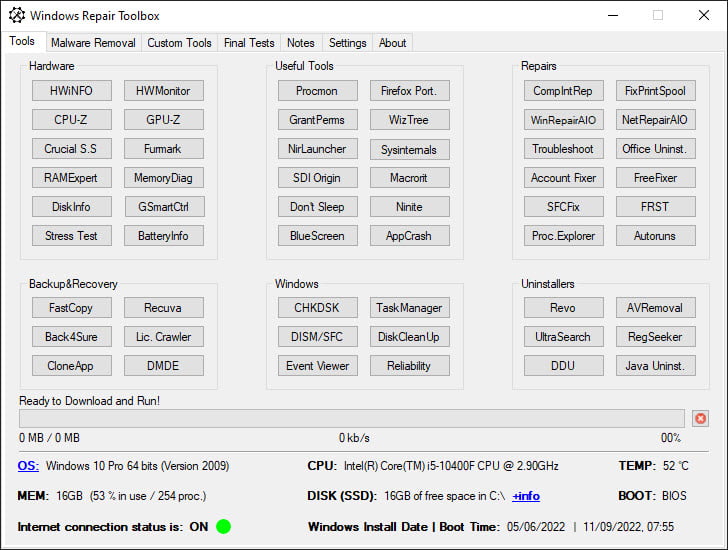Click FixPrintSpool
The width and height of the screenshot is (728, 550).
pos(656,91)
